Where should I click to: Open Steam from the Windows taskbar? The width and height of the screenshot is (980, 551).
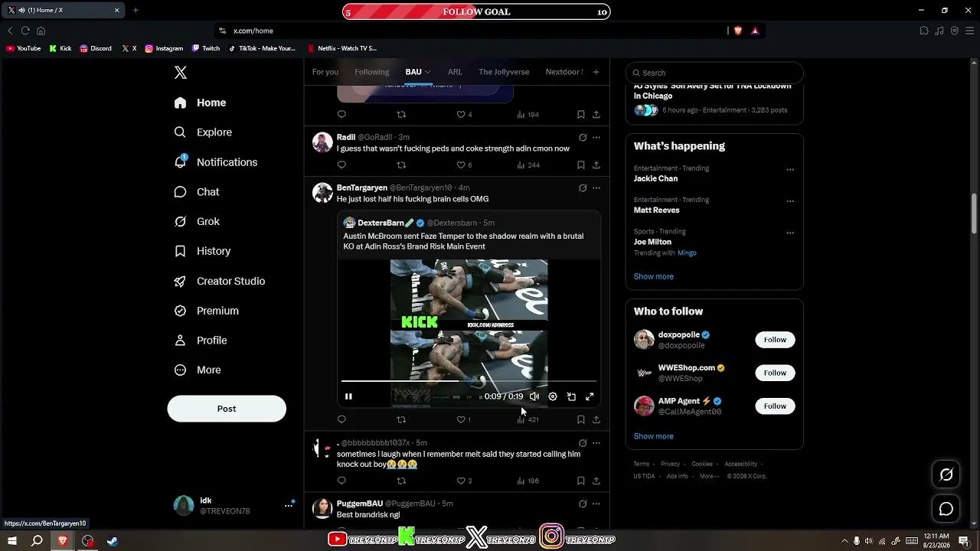coord(113,541)
